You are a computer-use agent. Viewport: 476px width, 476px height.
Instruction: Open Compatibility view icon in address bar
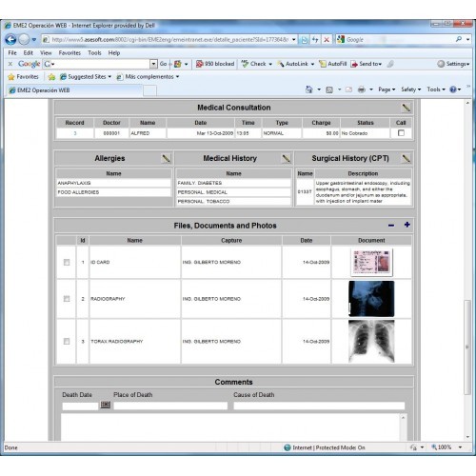tap(305, 40)
